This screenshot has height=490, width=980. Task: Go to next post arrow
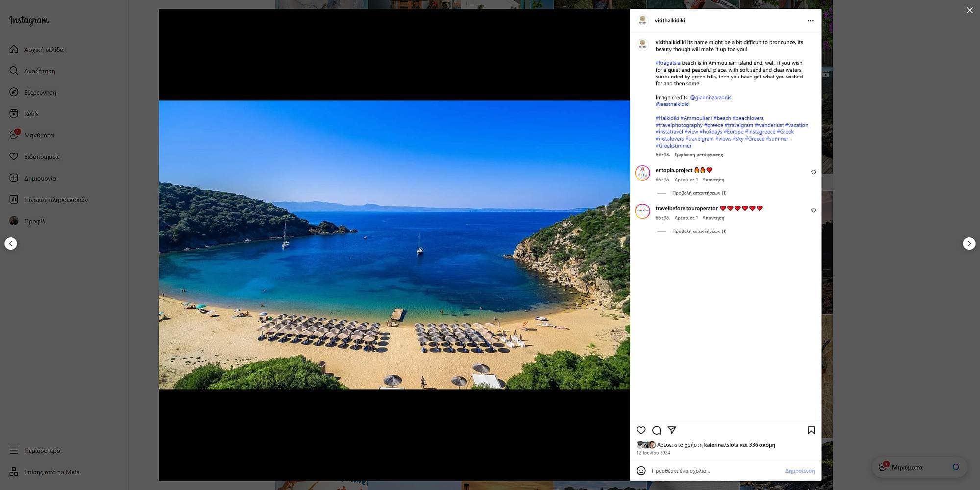point(969,244)
